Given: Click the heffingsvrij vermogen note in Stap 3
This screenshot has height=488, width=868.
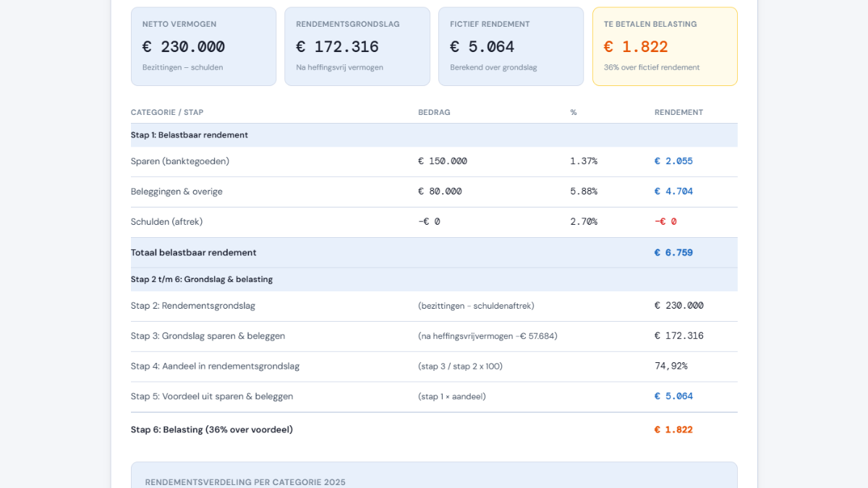Looking at the screenshot, I should (488, 336).
